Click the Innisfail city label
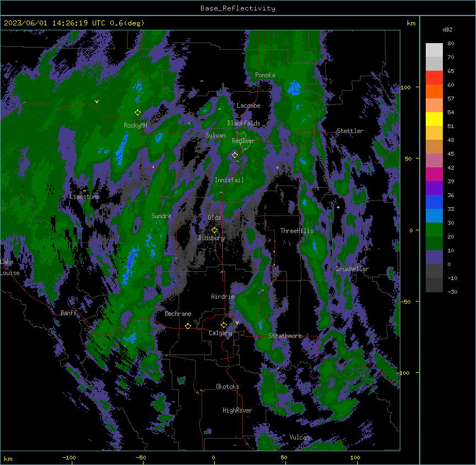The height and width of the screenshot is (465, 476). click(x=229, y=180)
